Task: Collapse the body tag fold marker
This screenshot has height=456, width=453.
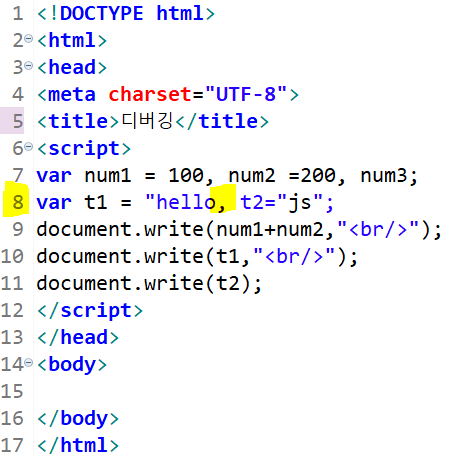Action: pyautogui.click(x=29, y=362)
